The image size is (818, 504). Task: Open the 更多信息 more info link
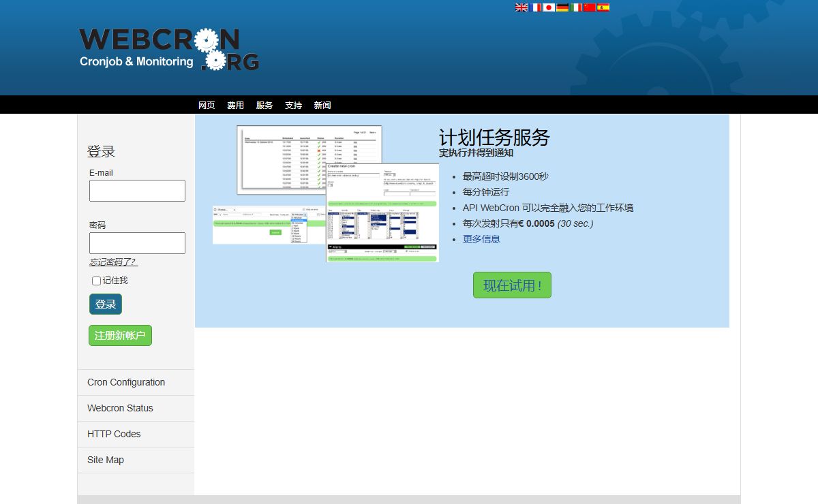[481, 239]
